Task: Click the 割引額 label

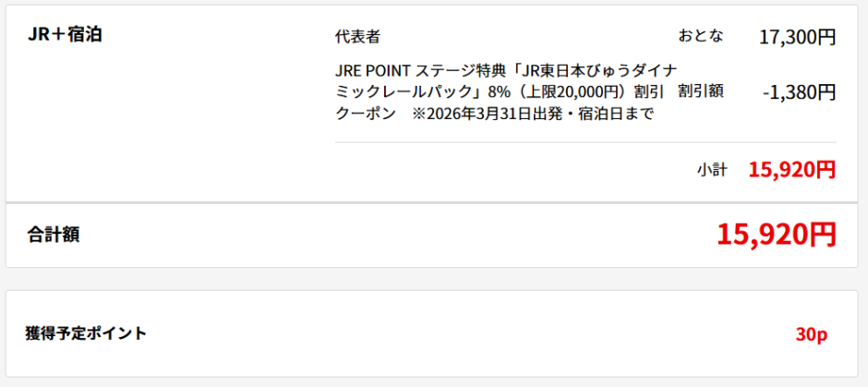Action: click(x=700, y=91)
